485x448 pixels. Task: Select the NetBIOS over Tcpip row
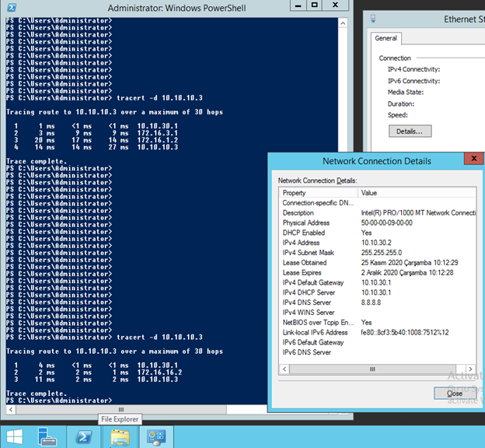[x=378, y=322]
